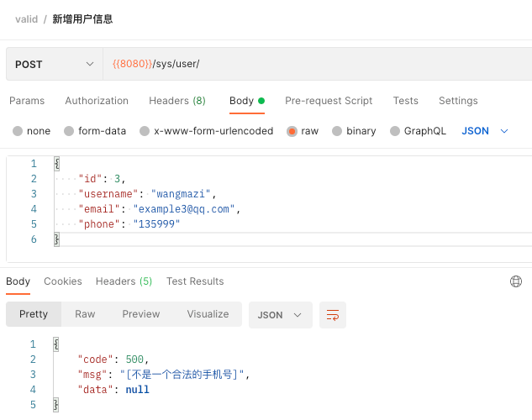View the response Cookies tab
Image resolution: width=532 pixels, height=420 pixels.
pos(63,281)
